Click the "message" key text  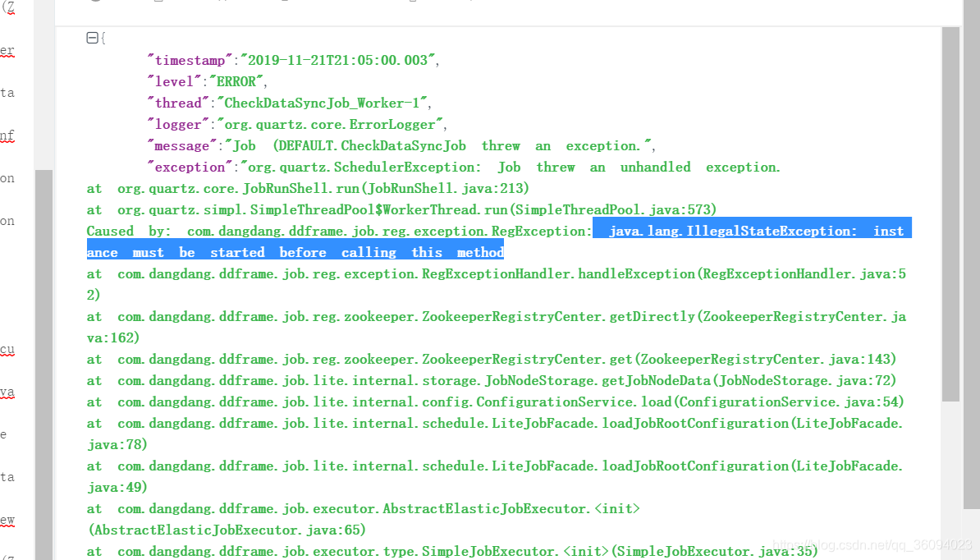[x=182, y=145]
